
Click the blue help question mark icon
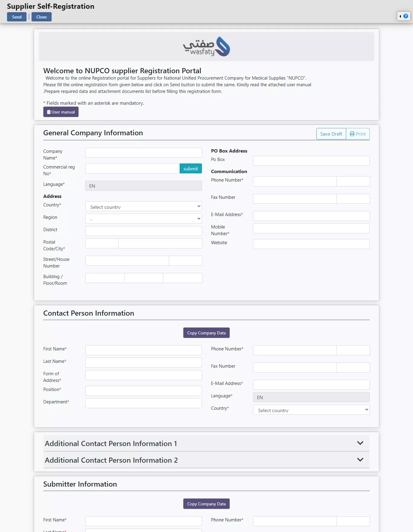406,16
